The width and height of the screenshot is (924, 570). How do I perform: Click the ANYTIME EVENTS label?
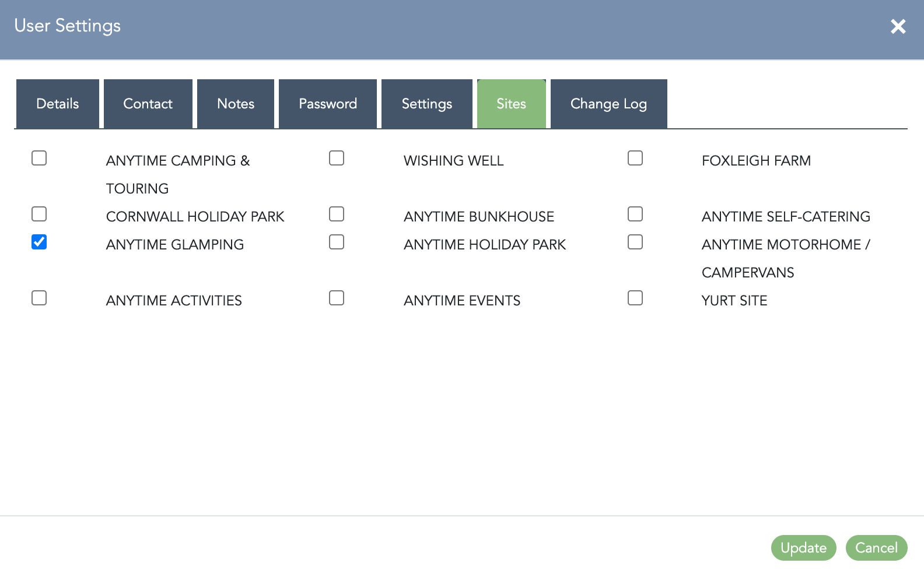462,301
